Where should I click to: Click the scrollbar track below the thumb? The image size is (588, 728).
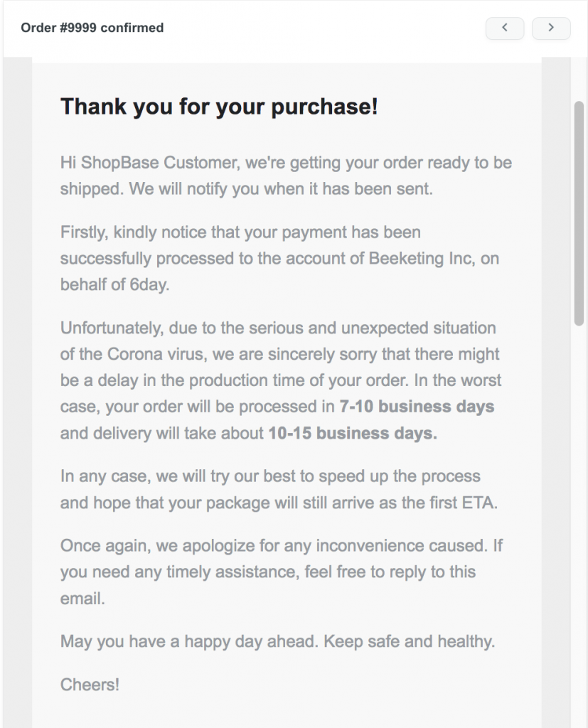pos(579,525)
